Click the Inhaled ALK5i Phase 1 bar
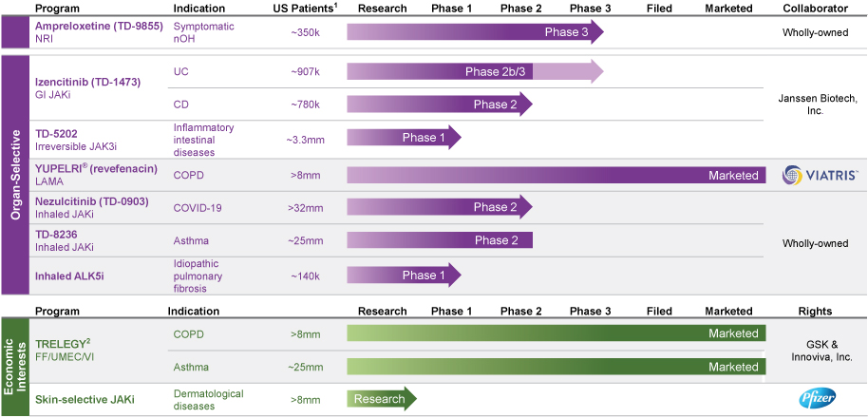The image size is (868, 418). (x=404, y=275)
